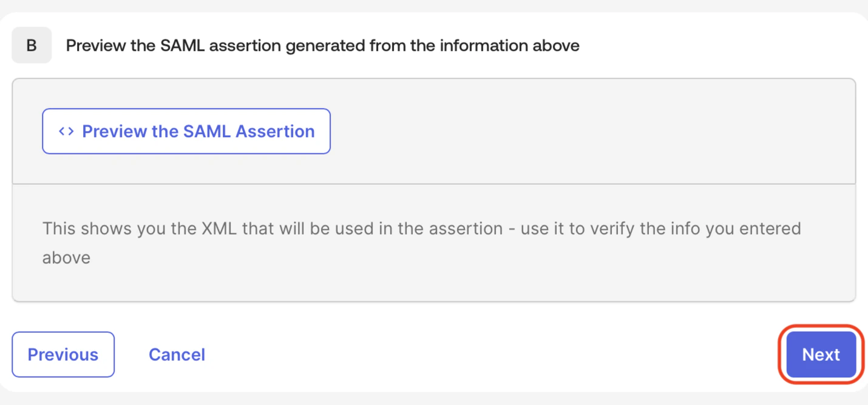Click the section B heading text
Screen dimensions: 868x405
pos(322,45)
